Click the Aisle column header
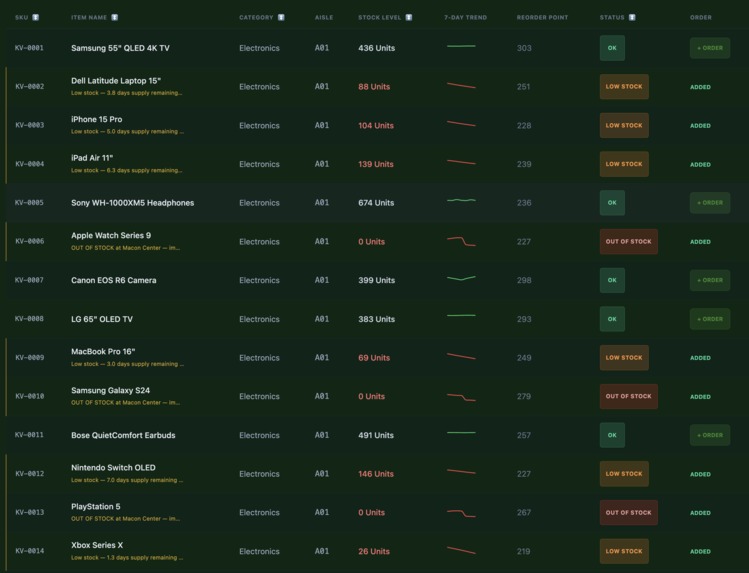749x573 pixels. point(324,18)
